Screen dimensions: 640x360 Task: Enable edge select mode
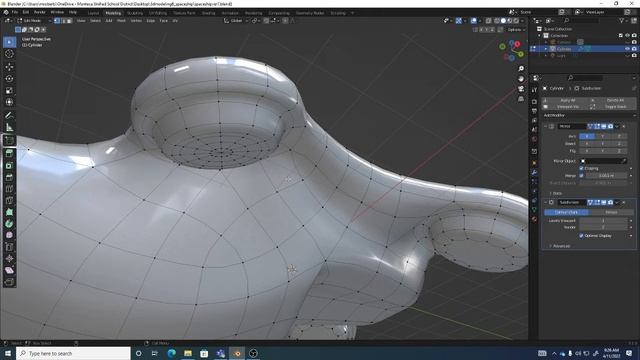click(x=63, y=20)
